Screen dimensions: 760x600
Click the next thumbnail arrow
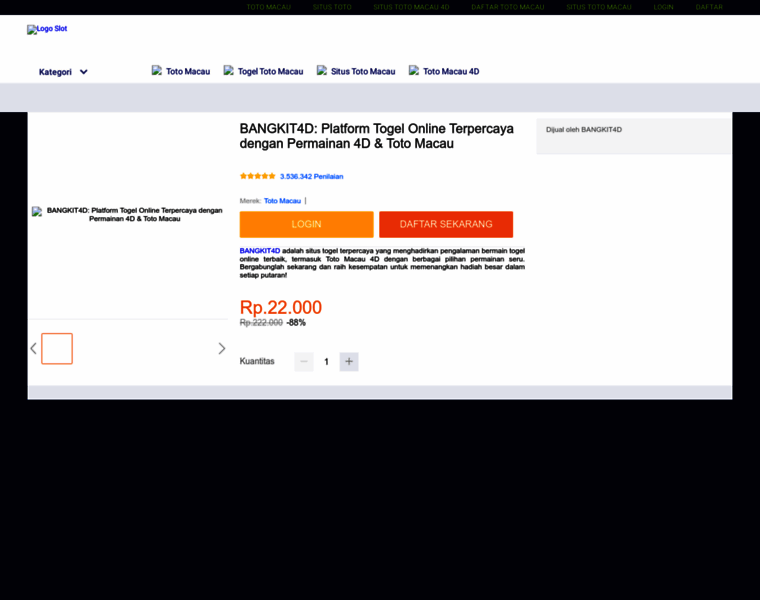(x=222, y=348)
